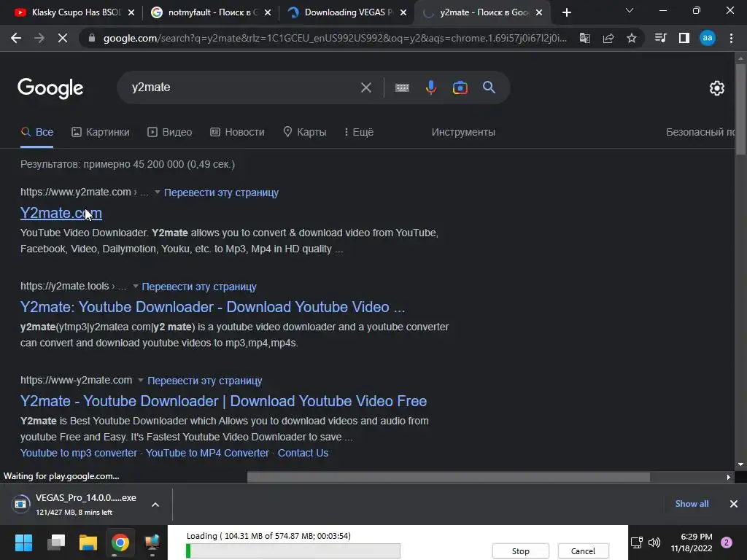The width and height of the screenshot is (747, 560).
Task: Open the on-screen keyboard input tool
Action: tap(402, 87)
